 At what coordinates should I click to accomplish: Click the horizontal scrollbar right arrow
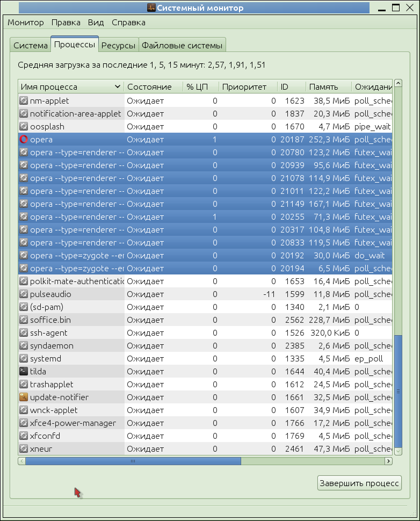coord(388,461)
